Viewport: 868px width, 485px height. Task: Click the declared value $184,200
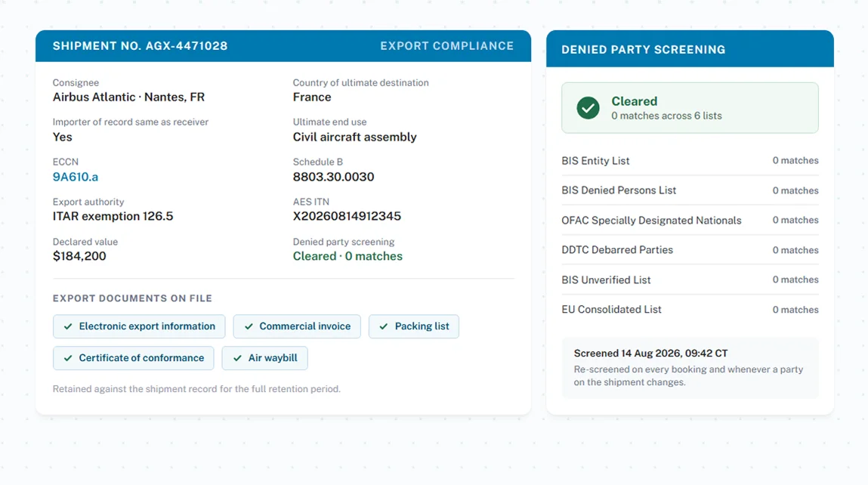tap(79, 256)
